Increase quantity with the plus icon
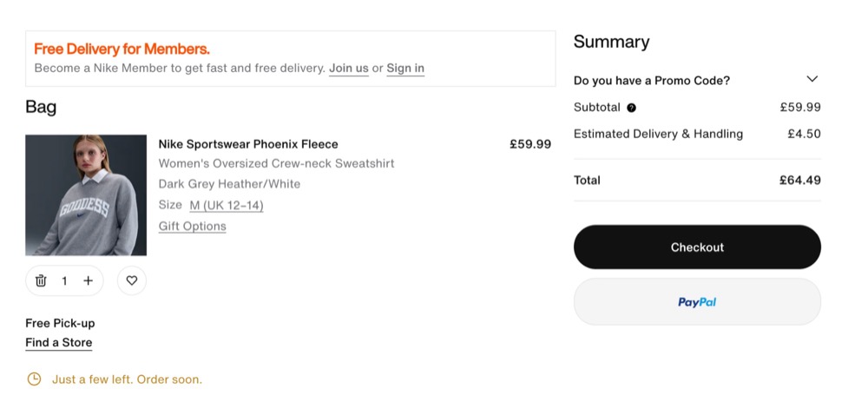The width and height of the screenshot is (868, 402). (x=88, y=280)
